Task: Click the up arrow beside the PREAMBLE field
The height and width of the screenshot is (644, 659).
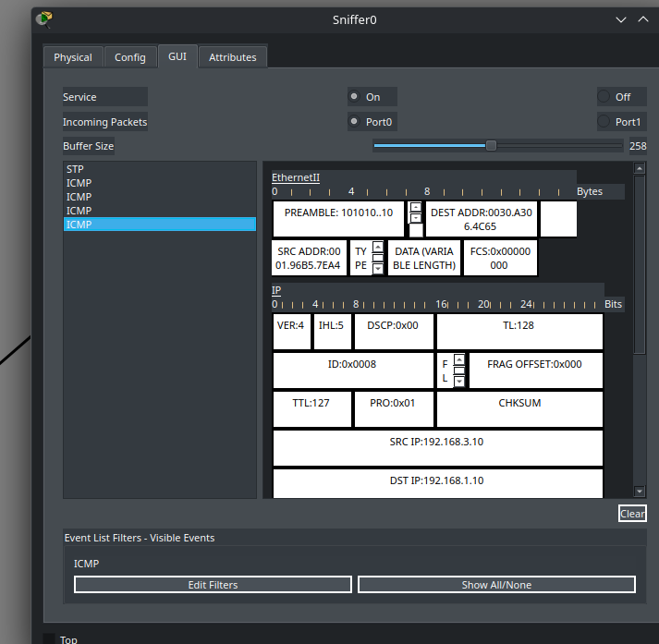Action: click(416, 207)
